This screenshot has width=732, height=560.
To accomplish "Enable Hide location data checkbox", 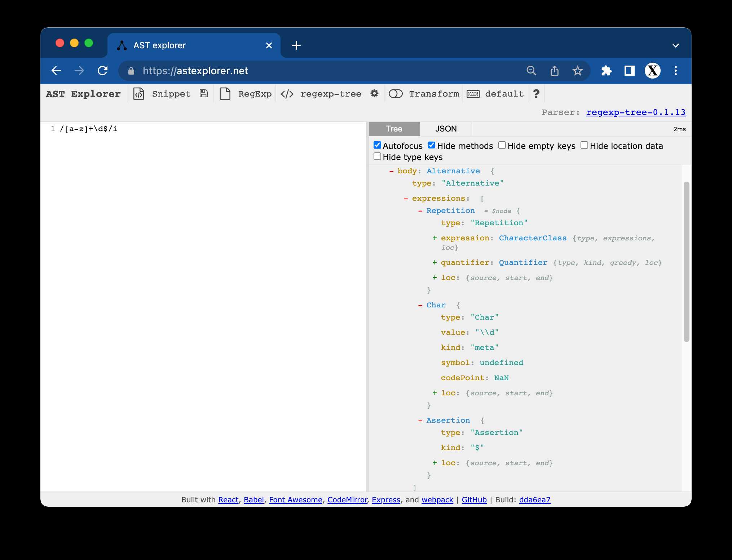I will pos(584,145).
